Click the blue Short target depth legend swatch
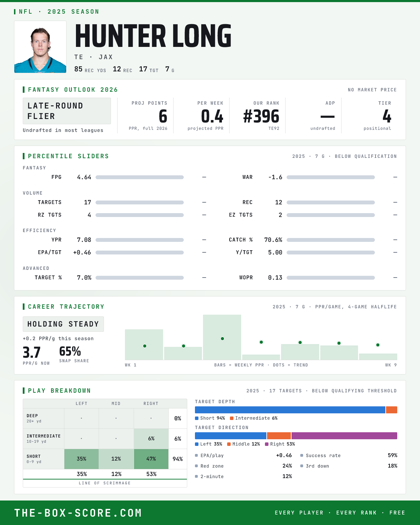Screen dimensions: 420x525 coord(197,418)
